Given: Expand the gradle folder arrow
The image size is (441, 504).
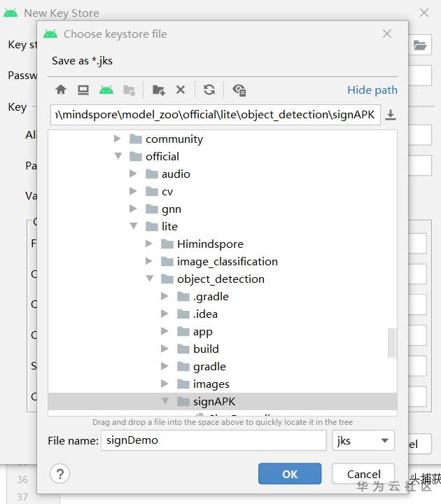Looking at the screenshot, I should pos(164,366).
